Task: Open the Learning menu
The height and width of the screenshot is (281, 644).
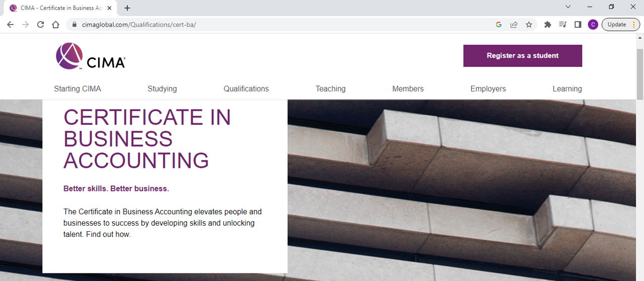Action: tap(567, 89)
